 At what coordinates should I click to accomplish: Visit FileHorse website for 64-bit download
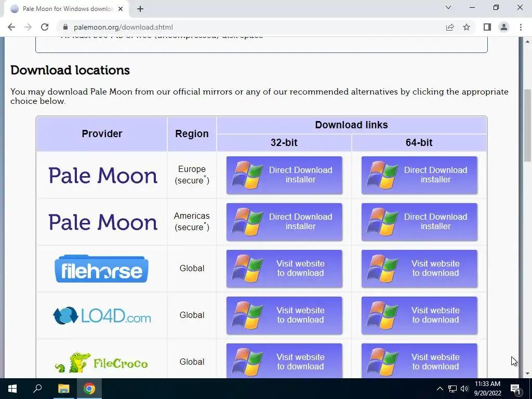tap(419, 269)
